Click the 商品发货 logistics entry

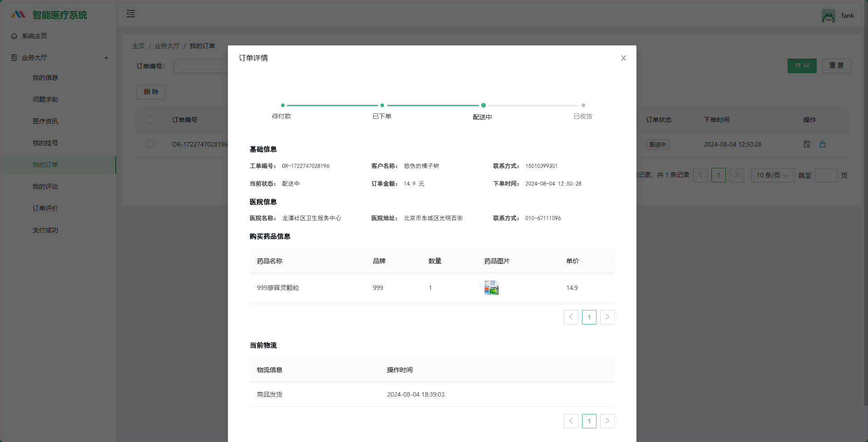tap(270, 394)
